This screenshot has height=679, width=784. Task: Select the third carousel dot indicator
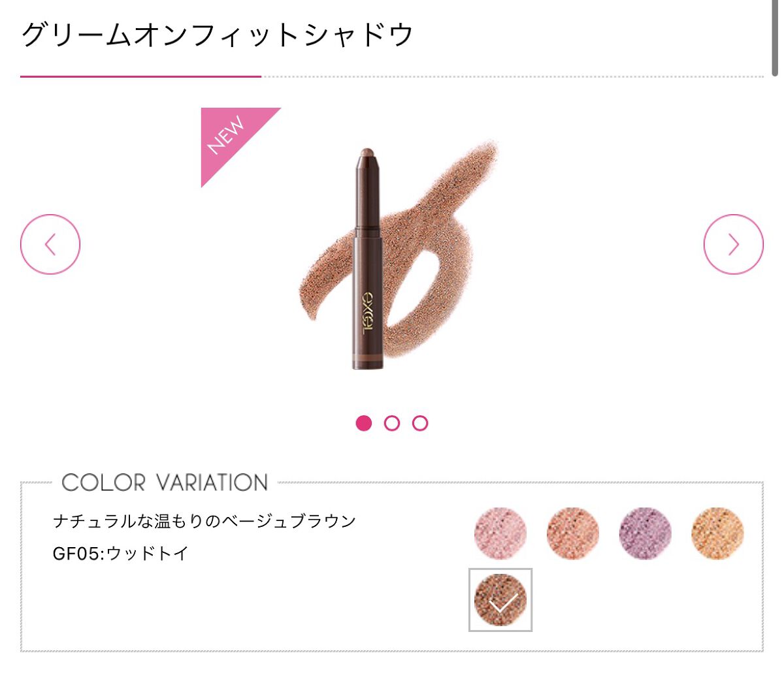[x=420, y=423]
